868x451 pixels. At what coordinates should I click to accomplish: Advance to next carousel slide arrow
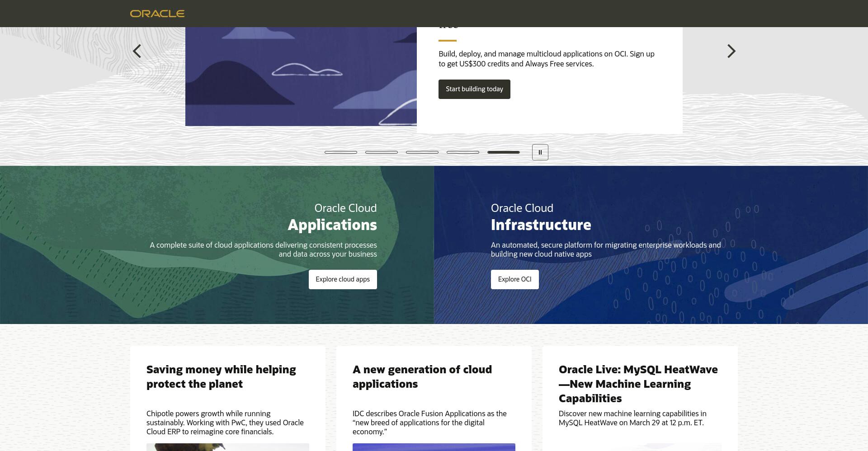[x=731, y=51]
